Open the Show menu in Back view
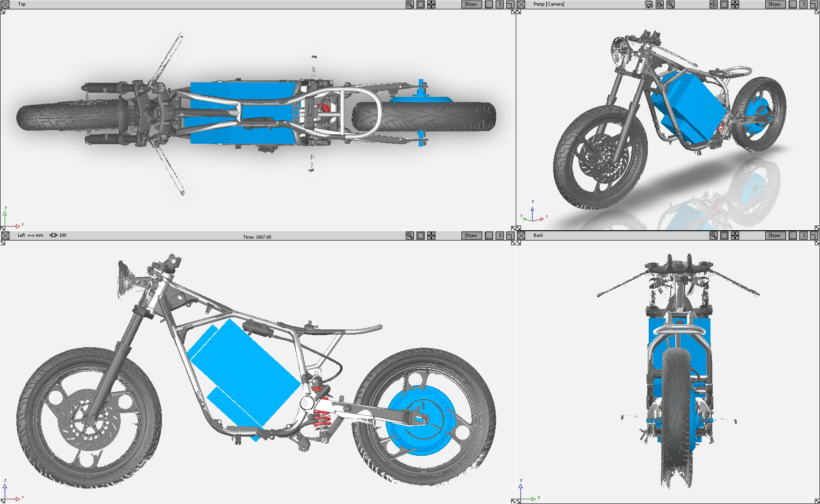The image size is (820, 504). tap(774, 235)
